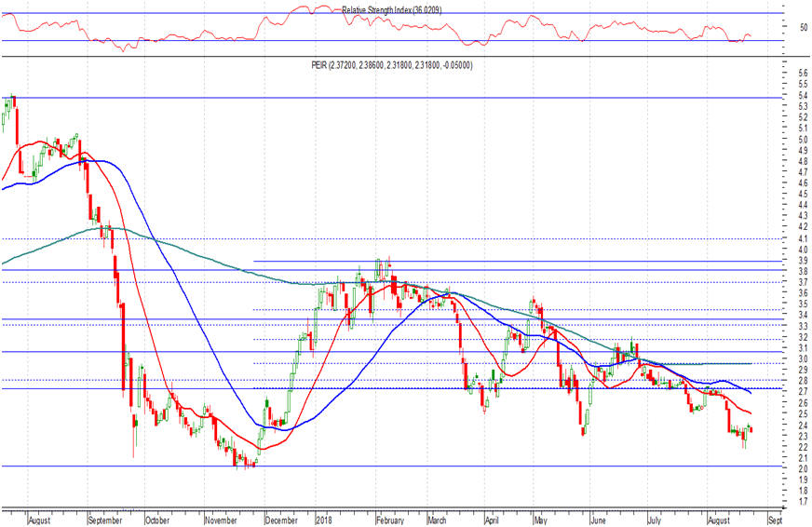Screen dimensions: 812x527
Task: Select July on the date axis
Action: [656, 520]
